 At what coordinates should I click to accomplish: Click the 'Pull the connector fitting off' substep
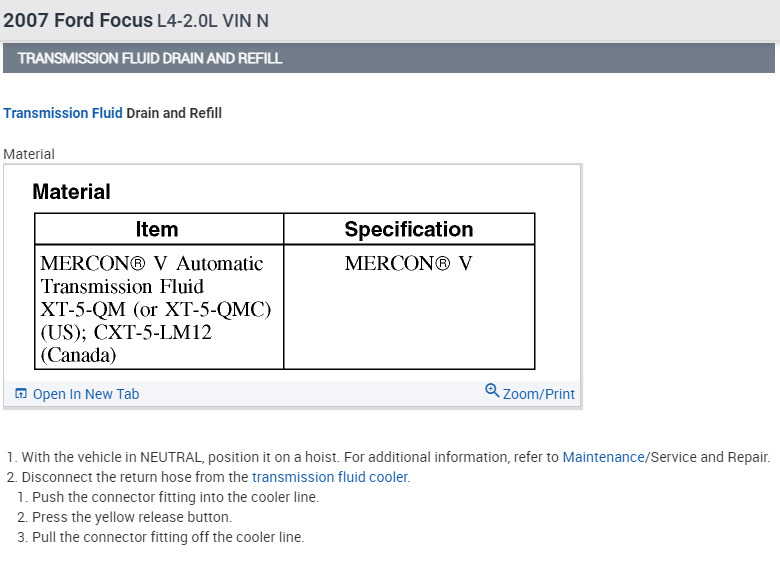[167, 537]
